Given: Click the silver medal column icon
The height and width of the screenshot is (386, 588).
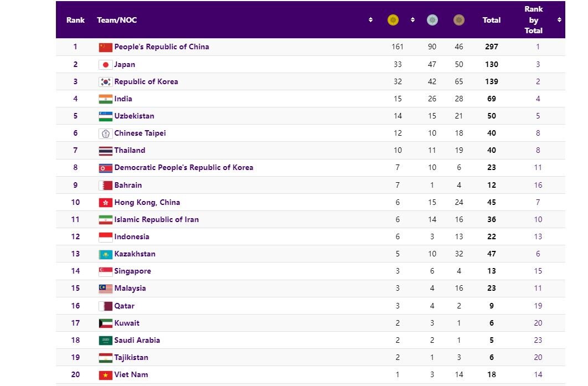Looking at the screenshot, I should (x=432, y=20).
